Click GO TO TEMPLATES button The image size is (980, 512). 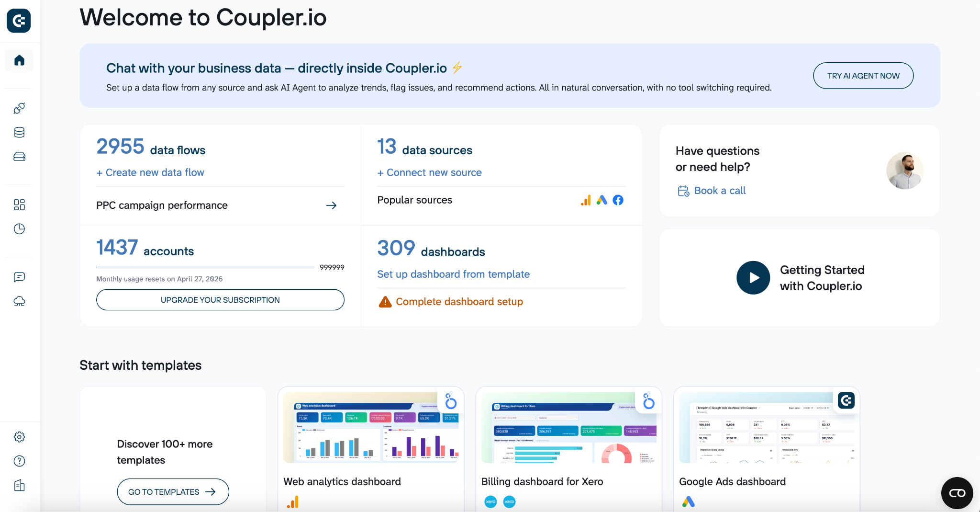tap(173, 492)
